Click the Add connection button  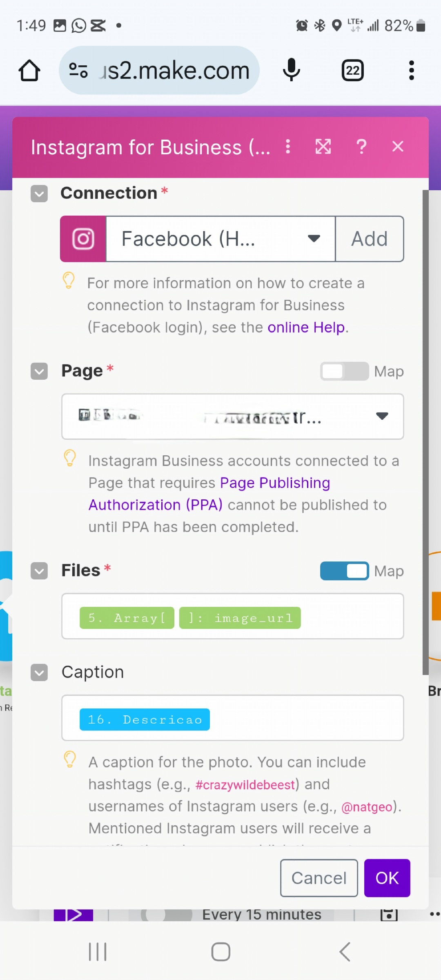[x=370, y=239]
